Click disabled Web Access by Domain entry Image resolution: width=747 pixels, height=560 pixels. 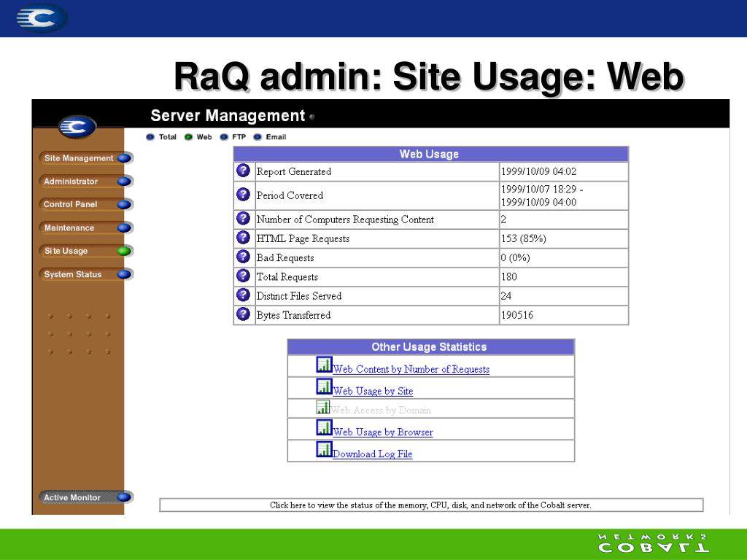(x=381, y=410)
